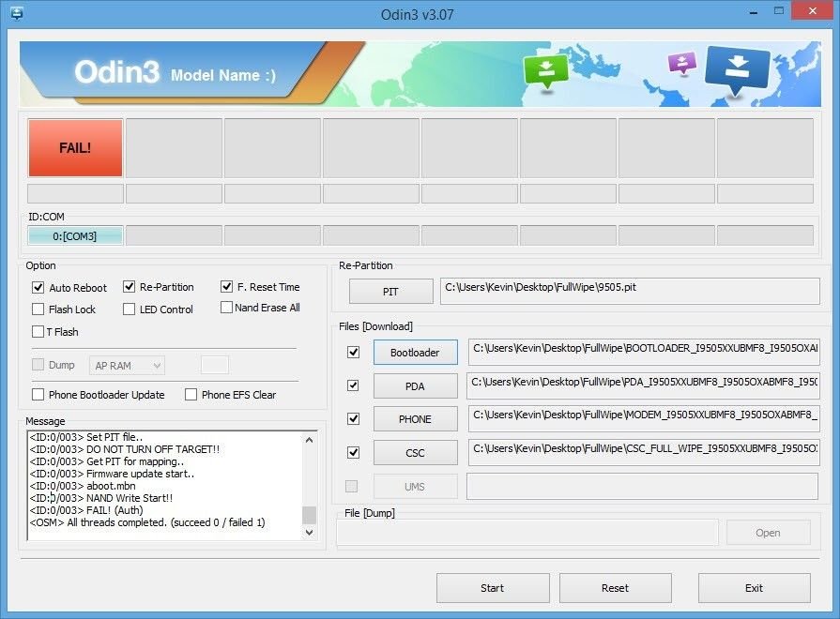Click the purple download bubble icon in banner

(682, 63)
